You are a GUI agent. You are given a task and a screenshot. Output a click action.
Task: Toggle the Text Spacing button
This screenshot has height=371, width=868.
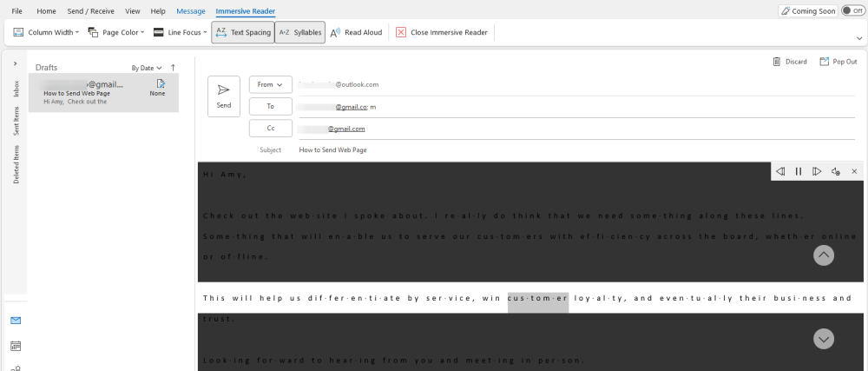click(x=242, y=32)
